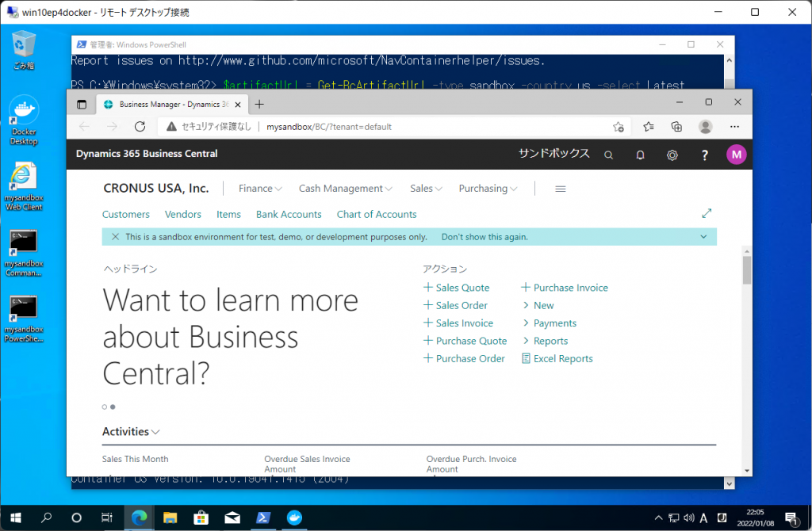The height and width of the screenshot is (531, 812).
Task: Open a new browser tab
Action: pyautogui.click(x=259, y=105)
